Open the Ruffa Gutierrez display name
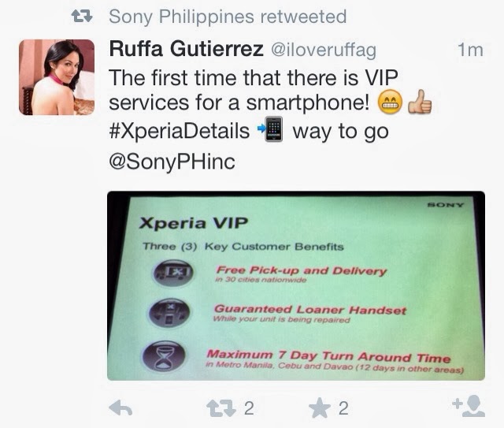 186,49
